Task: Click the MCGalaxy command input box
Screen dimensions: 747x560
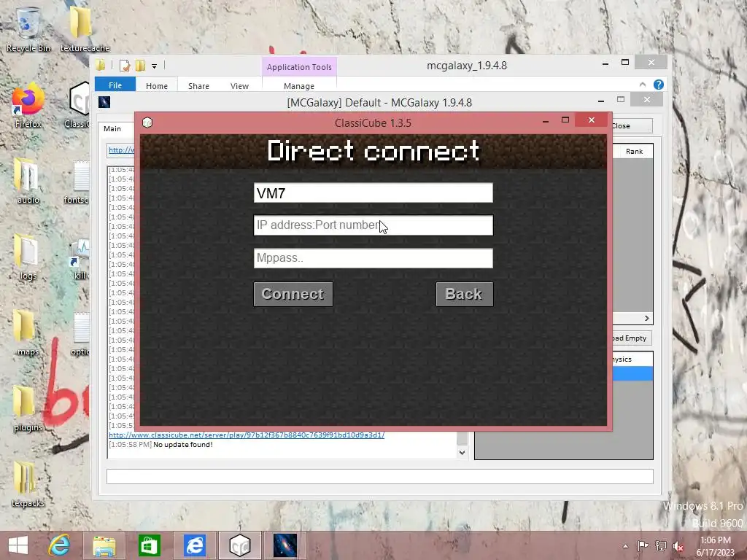Action: tap(379, 476)
